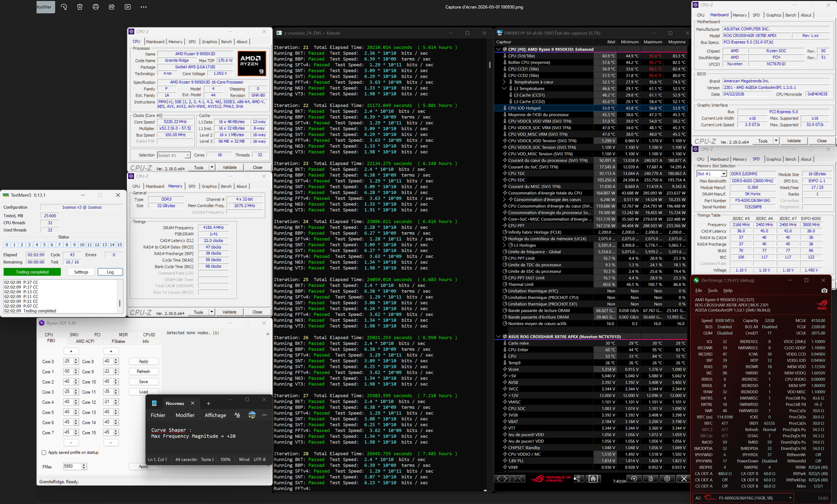
Task: Click the HWiNFO flame chip icon
Action: [x=593, y=479]
